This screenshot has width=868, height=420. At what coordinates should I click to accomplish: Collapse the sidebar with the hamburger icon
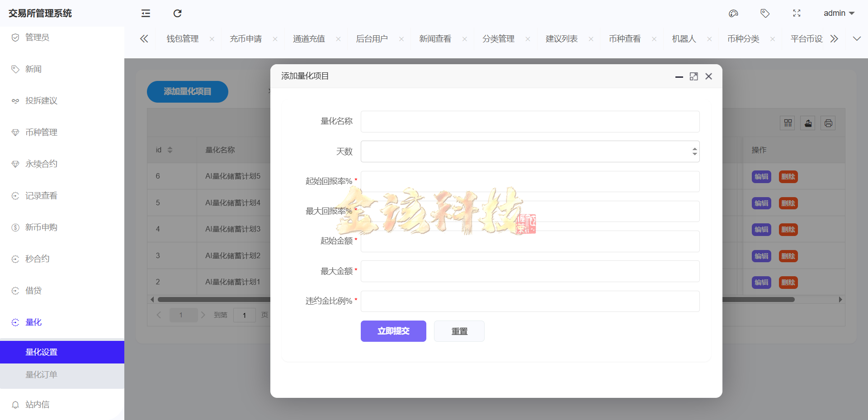coord(146,14)
